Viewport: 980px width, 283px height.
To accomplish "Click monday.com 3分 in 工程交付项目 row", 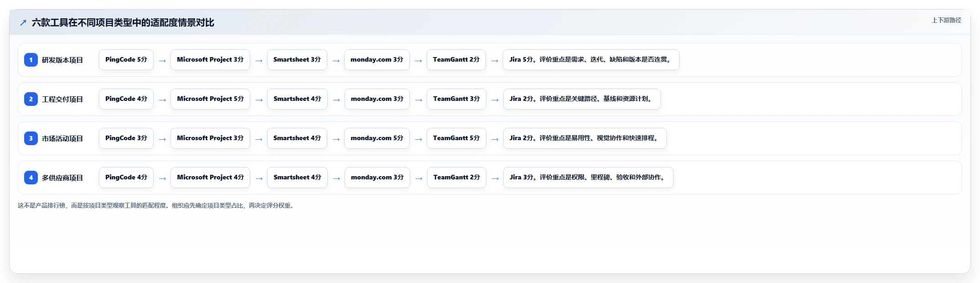I will coord(377,99).
